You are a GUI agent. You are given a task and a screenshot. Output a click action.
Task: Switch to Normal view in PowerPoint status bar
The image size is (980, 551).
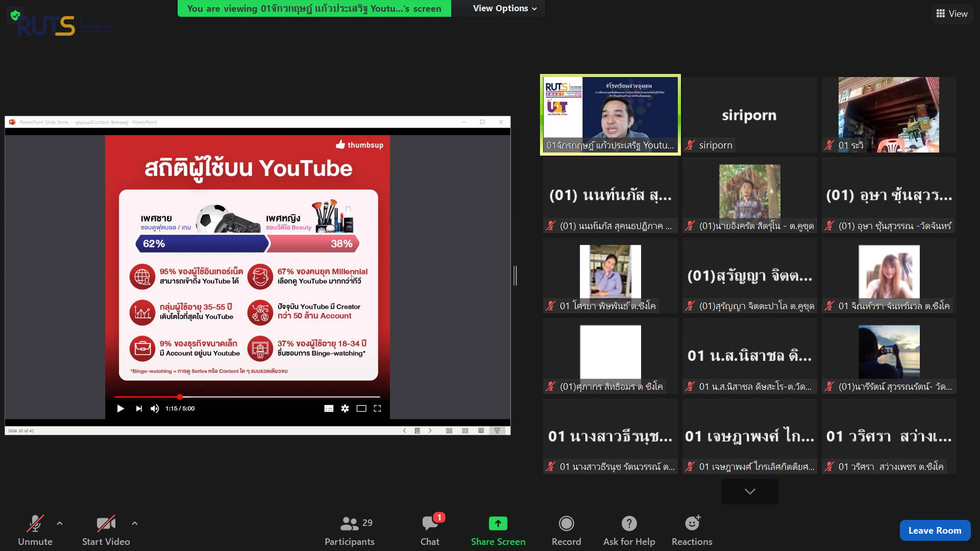[x=449, y=431]
